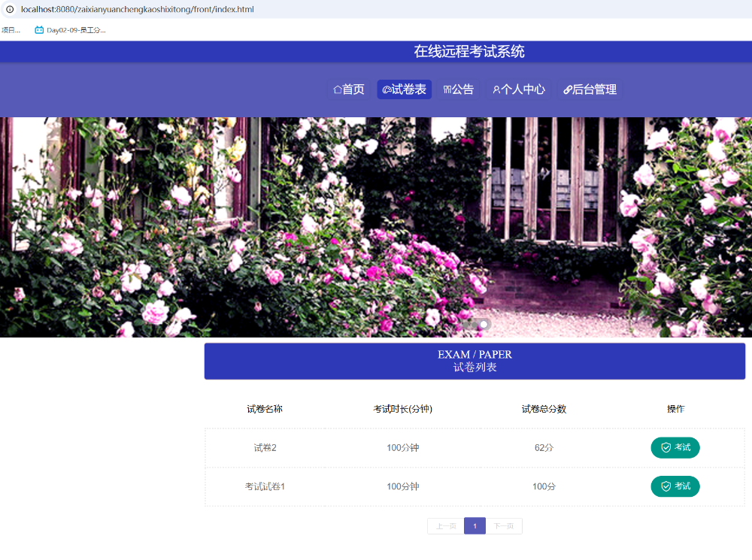
Task: Click the home icon beside 首页
Action: [x=338, y=90]
